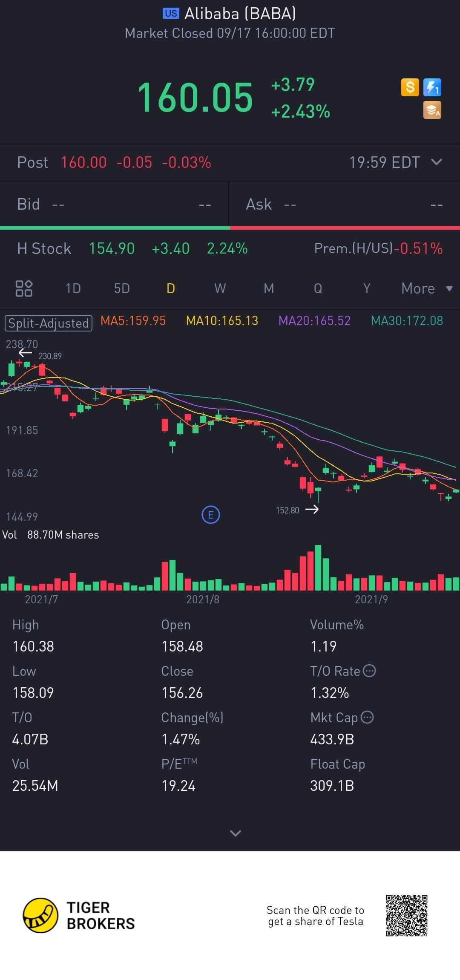This screenshot has width=460, height=980.
Task: Open the More timeframes dropdown
Action: point(426,288)
